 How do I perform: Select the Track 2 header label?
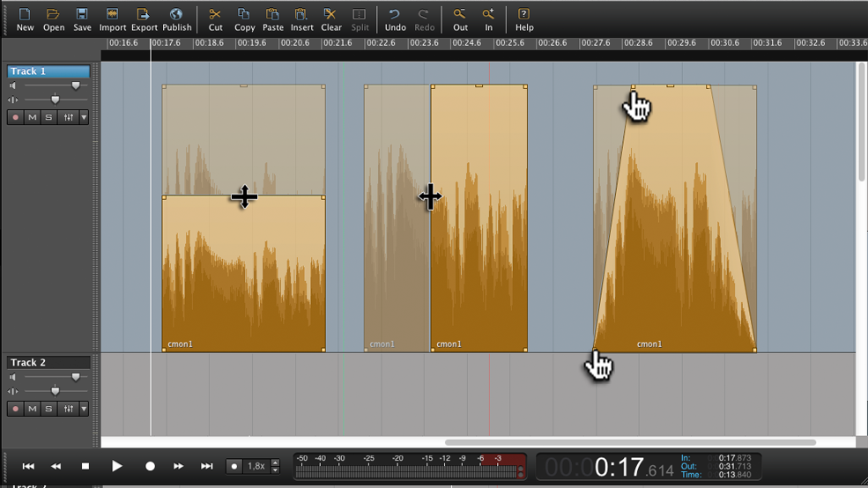tap(48, 362)
